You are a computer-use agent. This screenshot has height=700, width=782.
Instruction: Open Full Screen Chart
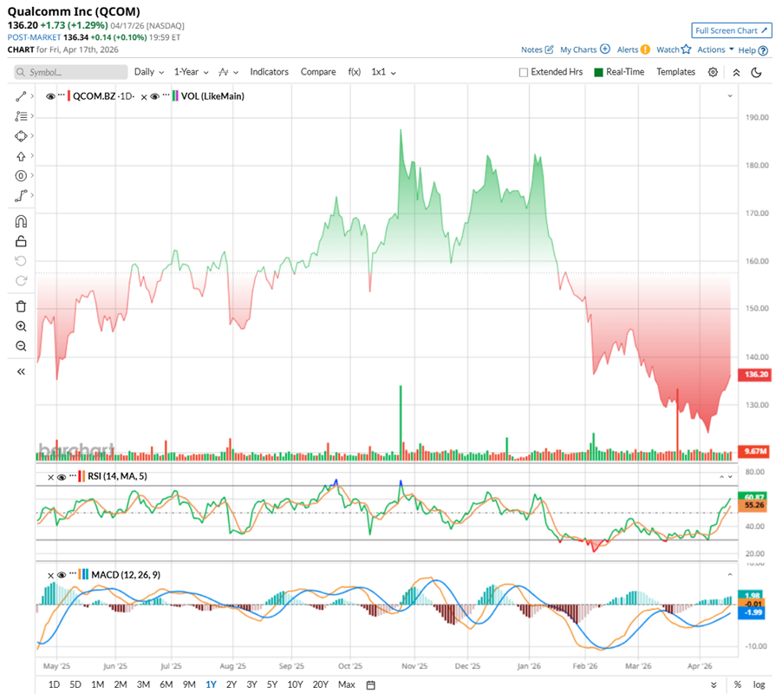[x=731, y=30]
